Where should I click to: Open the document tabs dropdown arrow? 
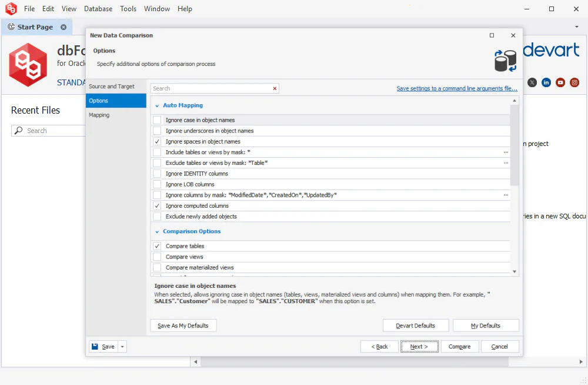[576, 26]
